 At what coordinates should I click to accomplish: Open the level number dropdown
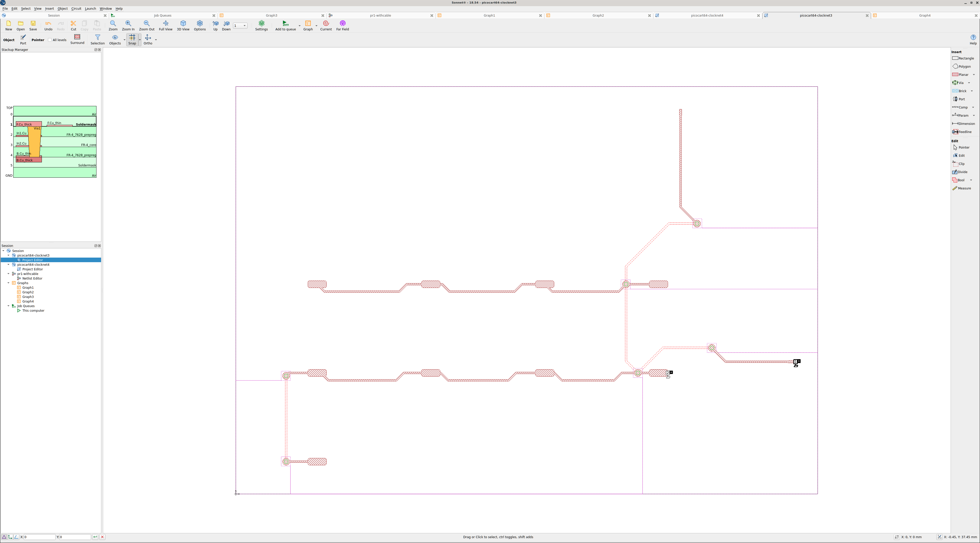click(x=244, y=26)
